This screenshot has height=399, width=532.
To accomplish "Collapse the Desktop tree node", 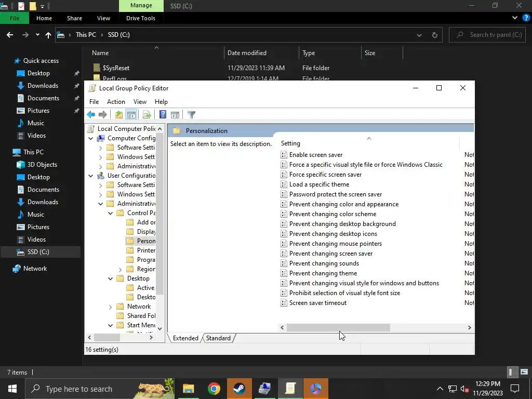I will 111,278.
